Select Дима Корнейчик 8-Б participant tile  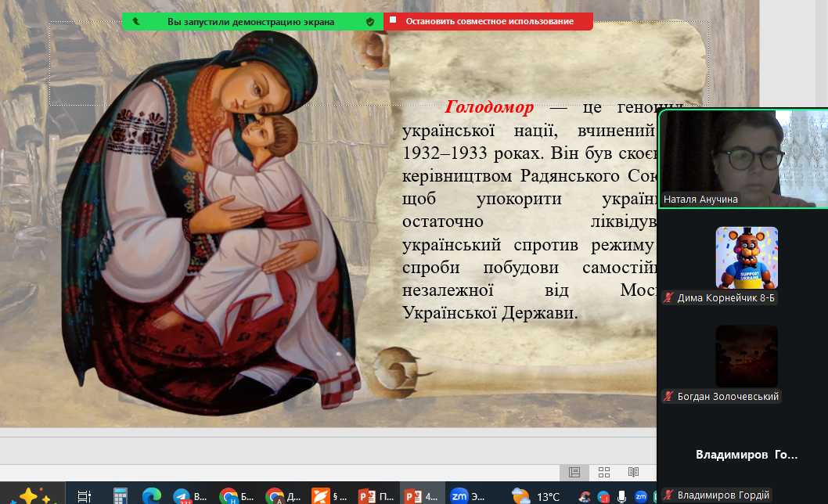747,258
